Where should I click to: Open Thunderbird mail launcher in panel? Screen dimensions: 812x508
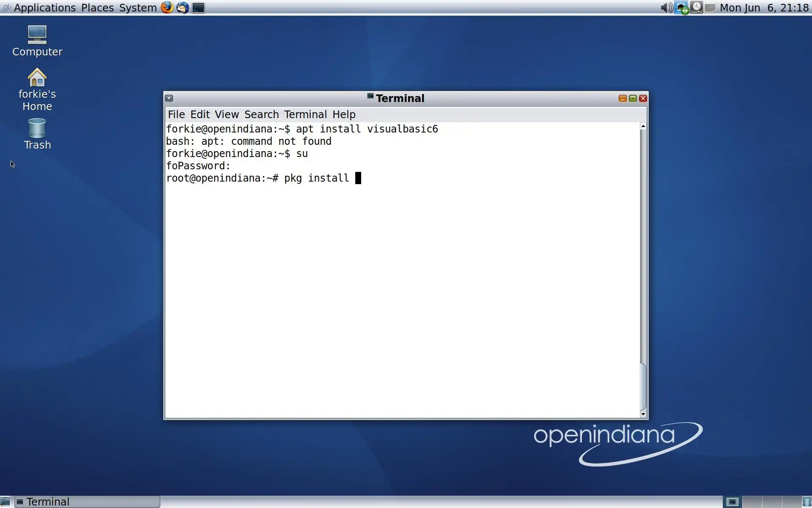(183, 8)
